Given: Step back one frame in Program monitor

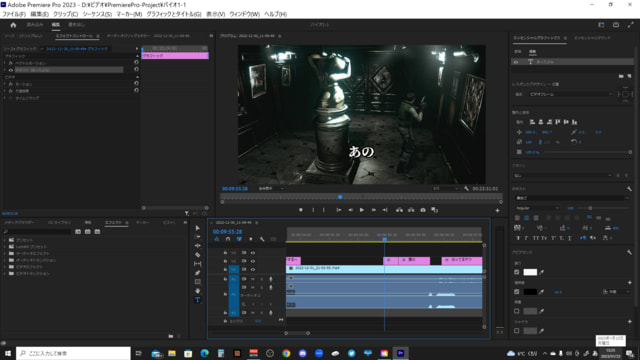Looking at the screenshot, I should coord(350,210).
